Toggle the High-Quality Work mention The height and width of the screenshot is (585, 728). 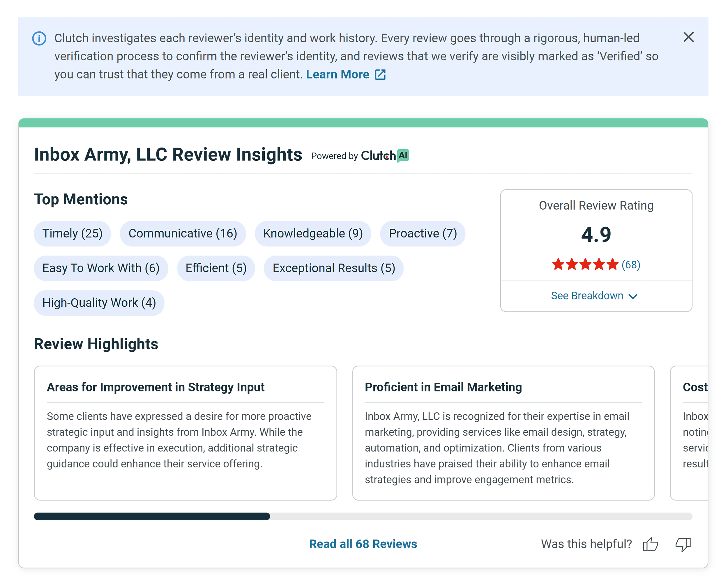pos(99,303)
